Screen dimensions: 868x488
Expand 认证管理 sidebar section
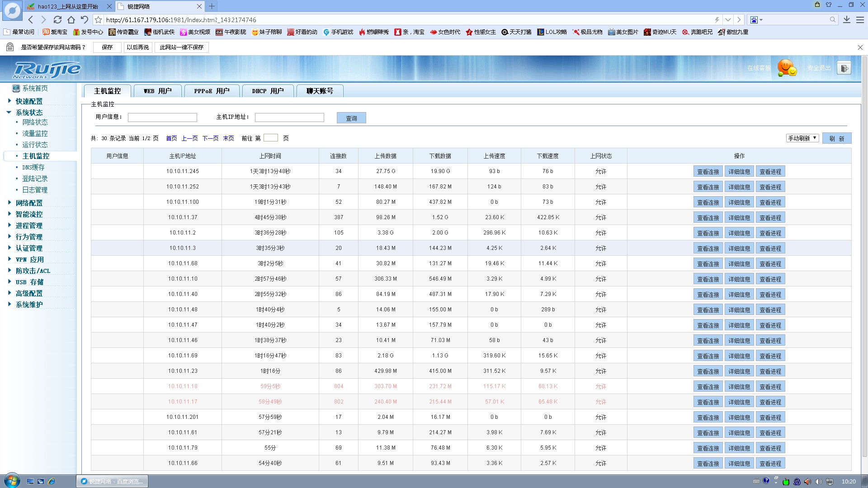(x=29, y=248)
